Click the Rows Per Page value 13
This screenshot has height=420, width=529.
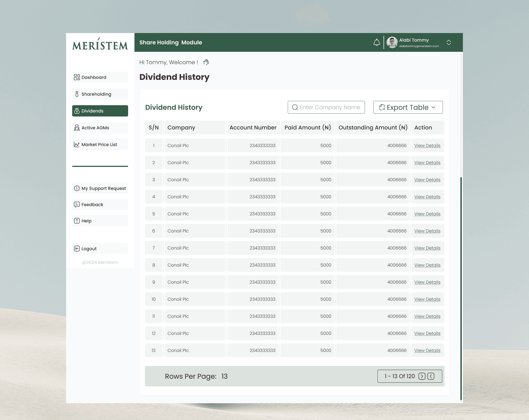pos(224,376)
